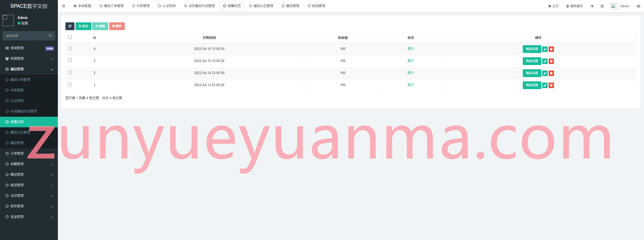Image resolution: width=644 pixels, height=240 pixels.
Task: Click the 删除 delete toolbar button
Action: [117, 26]
